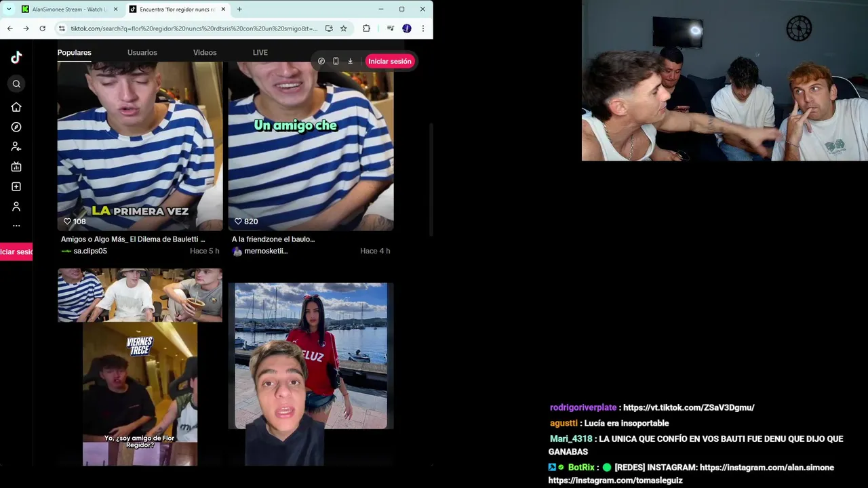This screenshot has width=868, height=488.
Task: Open the Un amigo che video thumbnail
Action: pyautogui.click(x=311, y=146)
